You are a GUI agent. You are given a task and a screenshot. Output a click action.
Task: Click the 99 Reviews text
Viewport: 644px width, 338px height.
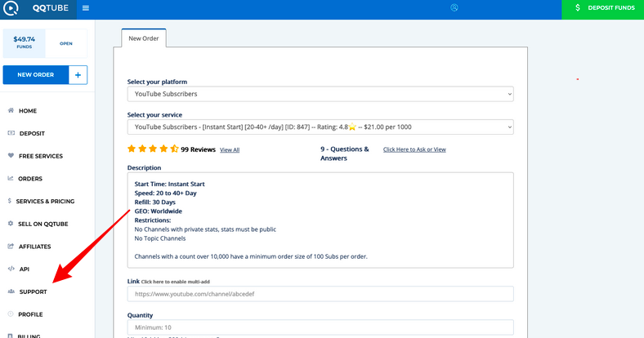[x=198, y=149]
